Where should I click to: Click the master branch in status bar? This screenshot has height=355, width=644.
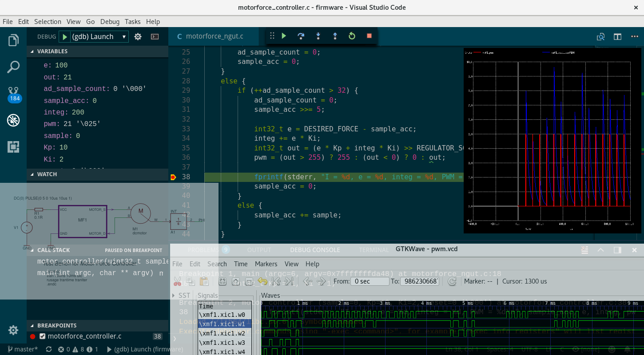[23, 349]
